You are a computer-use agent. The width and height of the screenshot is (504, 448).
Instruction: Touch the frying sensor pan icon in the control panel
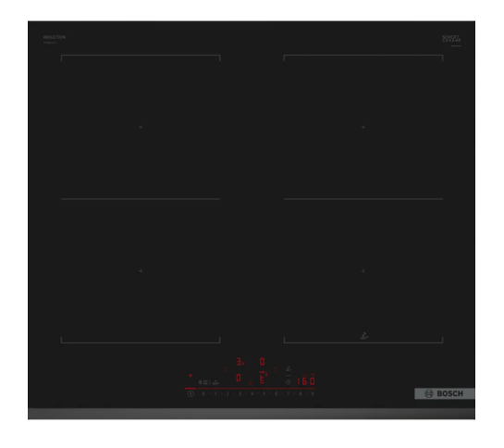coord(289,368)
